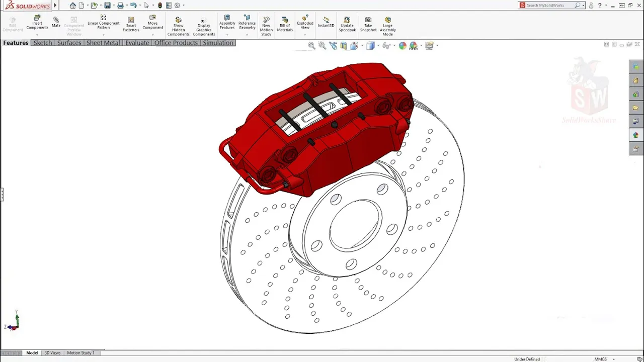The image size is (644, 362).
Task: Click the user login icon
Action: 591,6
